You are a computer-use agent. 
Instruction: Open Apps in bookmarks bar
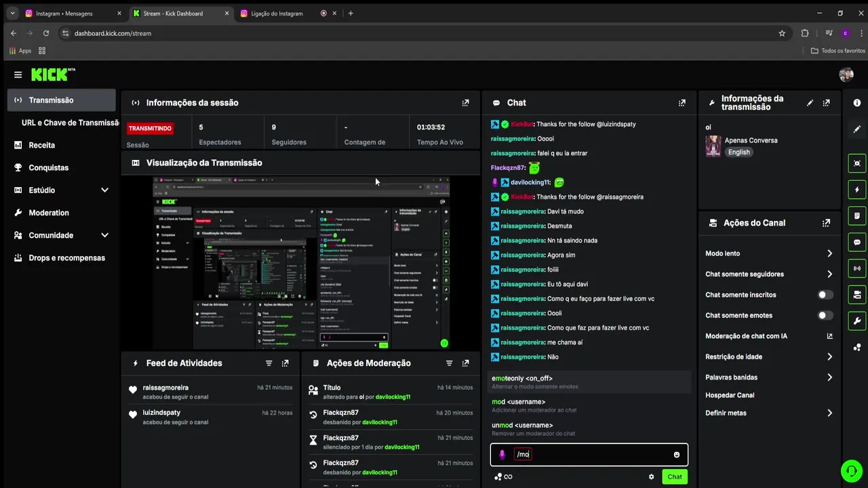[20, 51]
